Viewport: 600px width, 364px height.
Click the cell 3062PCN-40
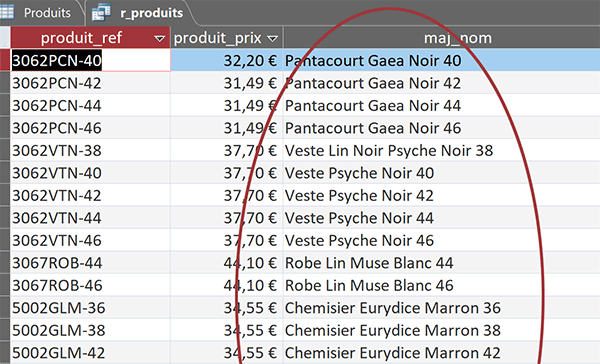pyautogui.click(x=90, y=60)
